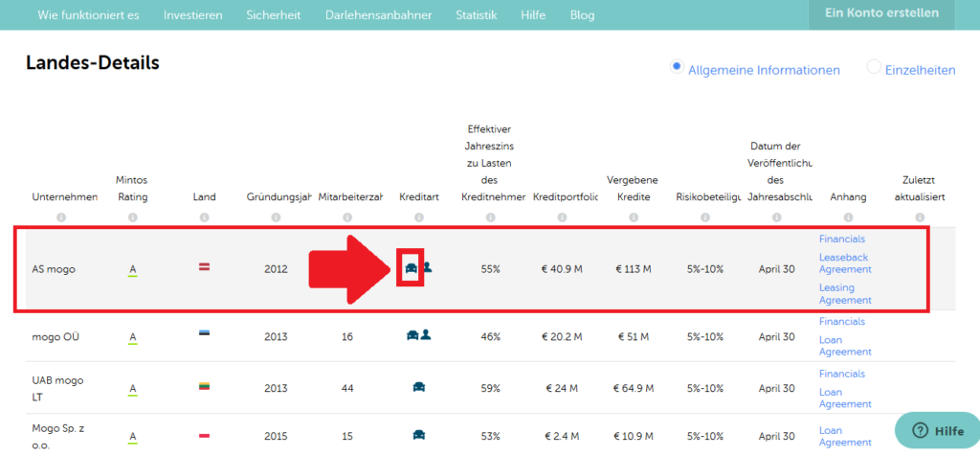Click info icon under Effektiver Jahreszins column
Screen dimensions: 980x456
(x=491, y=217)
